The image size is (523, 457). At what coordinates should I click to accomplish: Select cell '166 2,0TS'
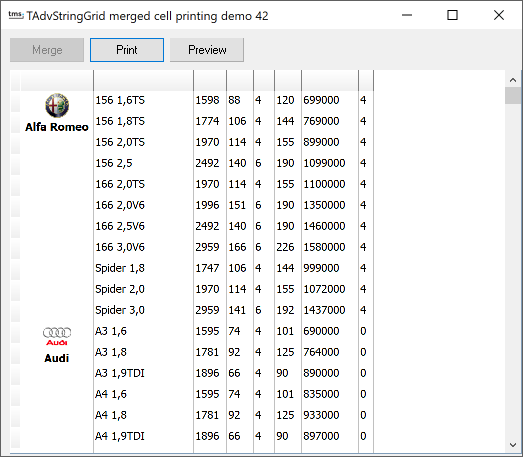pyautogui.click(x=120, y=184)
